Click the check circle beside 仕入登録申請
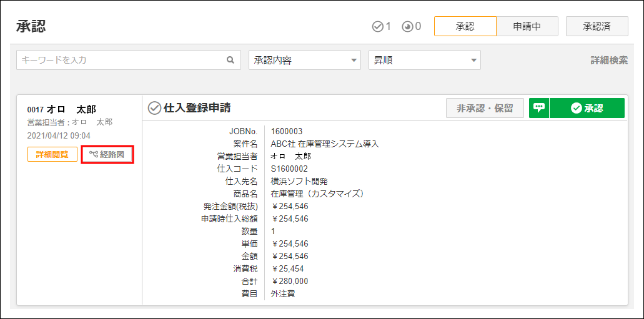This screenshot has width=644, height=319. (154, 108)
